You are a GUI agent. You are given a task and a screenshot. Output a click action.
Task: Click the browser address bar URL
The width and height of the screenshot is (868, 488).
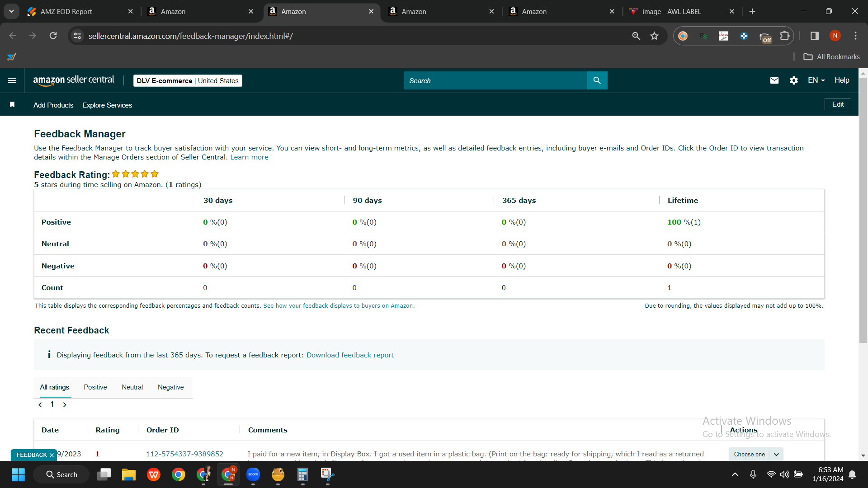click(190, 36)
